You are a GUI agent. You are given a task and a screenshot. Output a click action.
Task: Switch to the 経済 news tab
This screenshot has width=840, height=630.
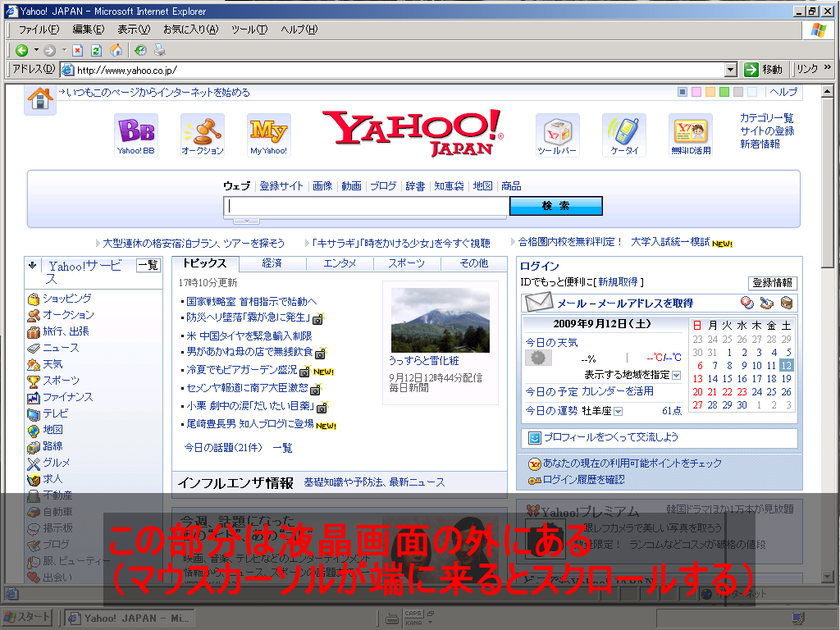pyautogui.click(x=272, y=263)
